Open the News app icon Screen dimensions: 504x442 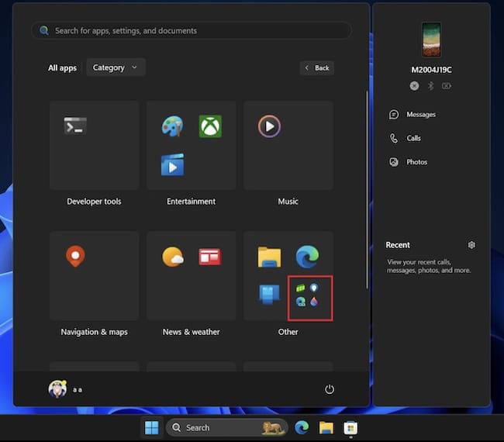pyautogui.click(x=210, y=257)
